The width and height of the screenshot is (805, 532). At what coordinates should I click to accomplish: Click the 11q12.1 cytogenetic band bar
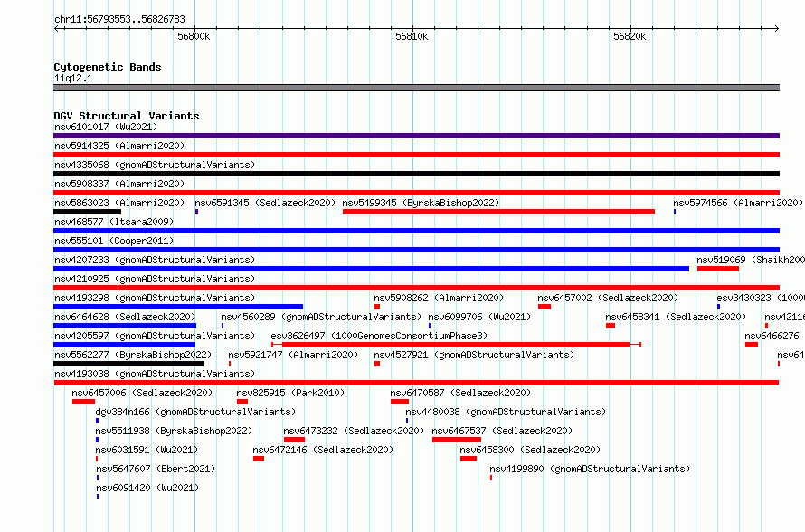(x=416, y=88)
